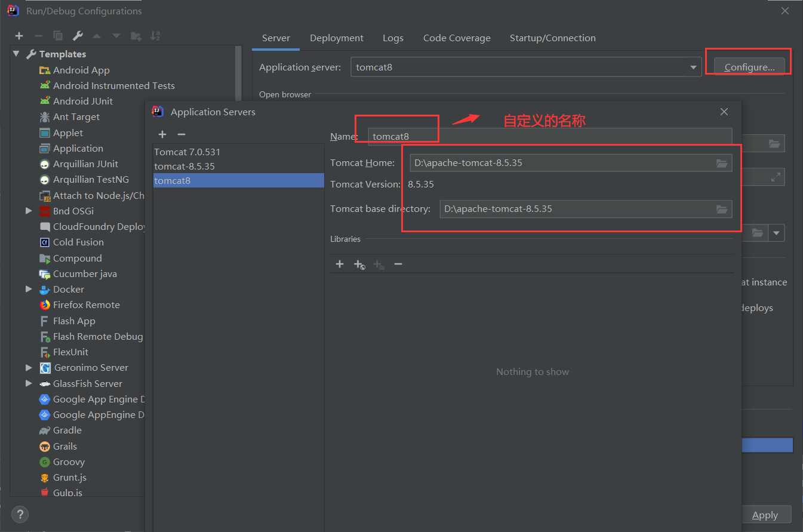Select Arquillian JUnit template
803x532 pixels.
pos(85,164)
